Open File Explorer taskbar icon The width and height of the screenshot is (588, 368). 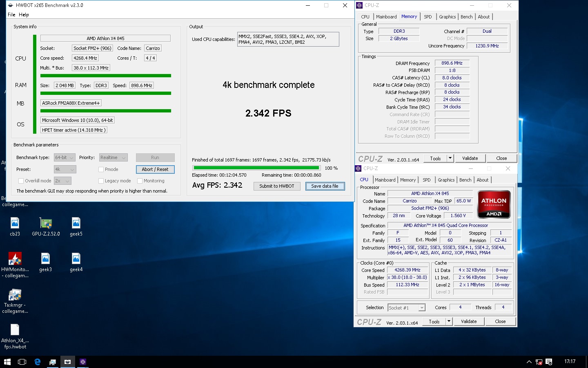click(53, 362)
